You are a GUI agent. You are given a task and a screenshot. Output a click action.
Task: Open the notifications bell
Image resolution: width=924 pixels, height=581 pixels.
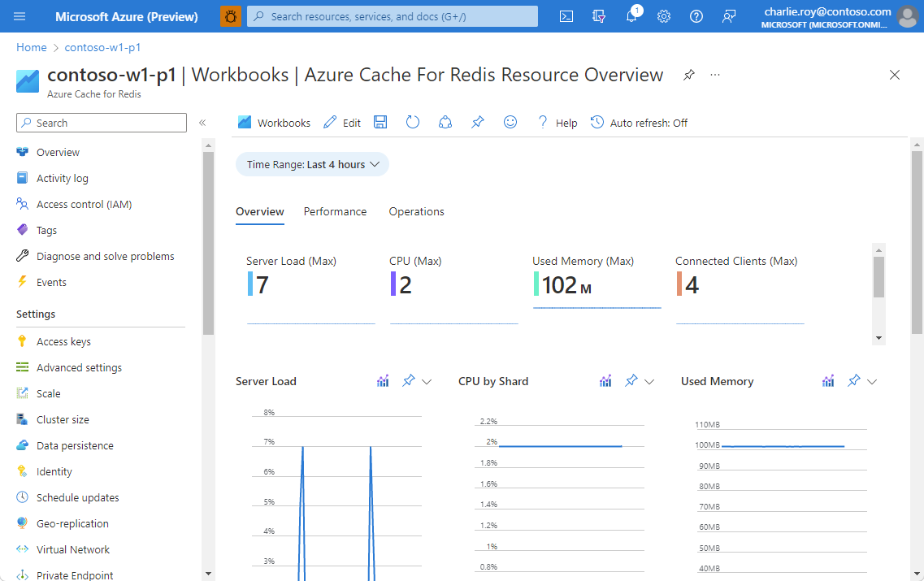[631, 16]
